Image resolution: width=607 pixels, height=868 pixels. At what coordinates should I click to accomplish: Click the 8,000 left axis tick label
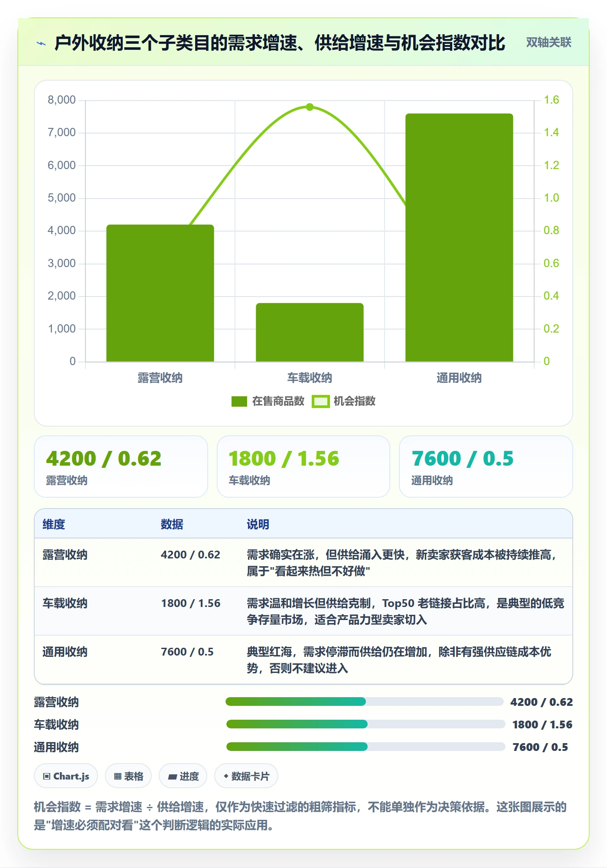click(62, 100)
